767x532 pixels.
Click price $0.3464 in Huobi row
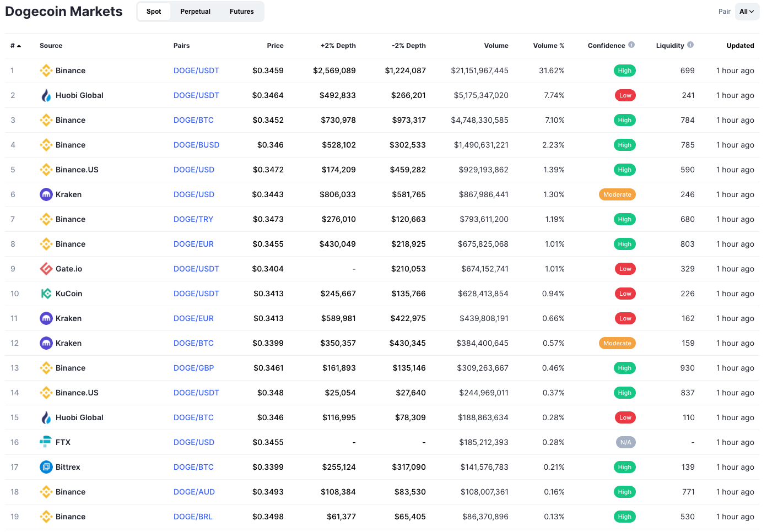(268, 95)
